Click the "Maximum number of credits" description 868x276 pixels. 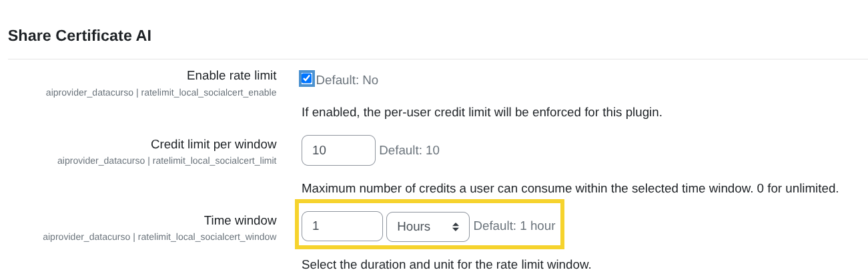[569, 188]
